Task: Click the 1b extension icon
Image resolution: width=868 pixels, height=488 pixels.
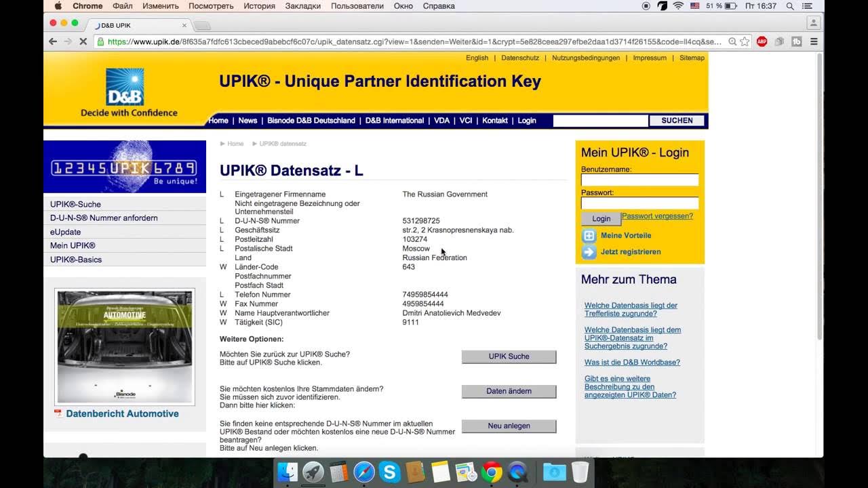Action: click(797, 41)
